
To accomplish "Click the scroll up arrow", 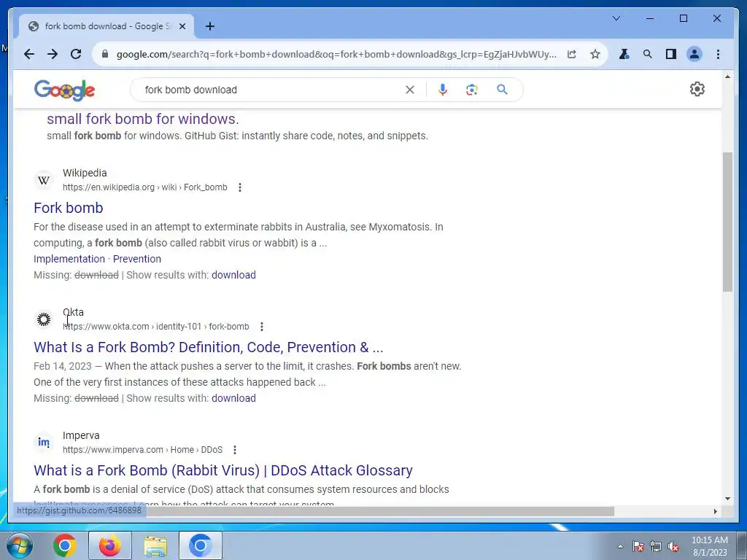I will [727, 77].
